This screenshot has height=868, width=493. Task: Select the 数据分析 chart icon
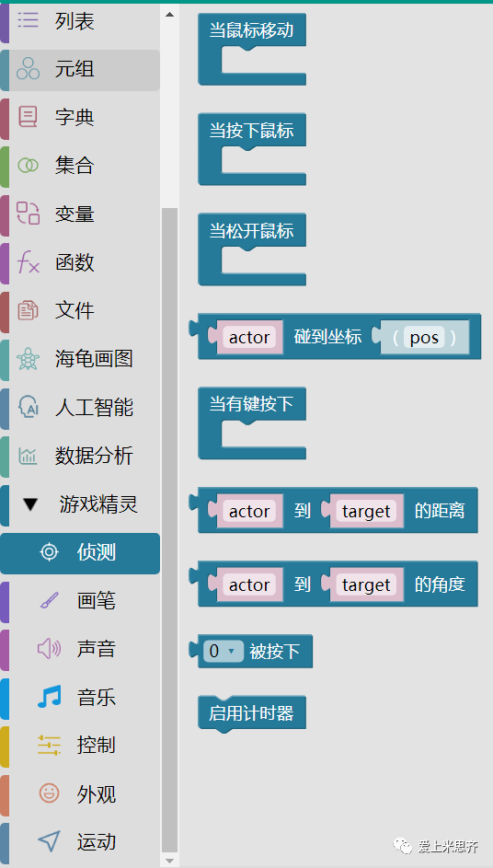[x=28, y=456]
